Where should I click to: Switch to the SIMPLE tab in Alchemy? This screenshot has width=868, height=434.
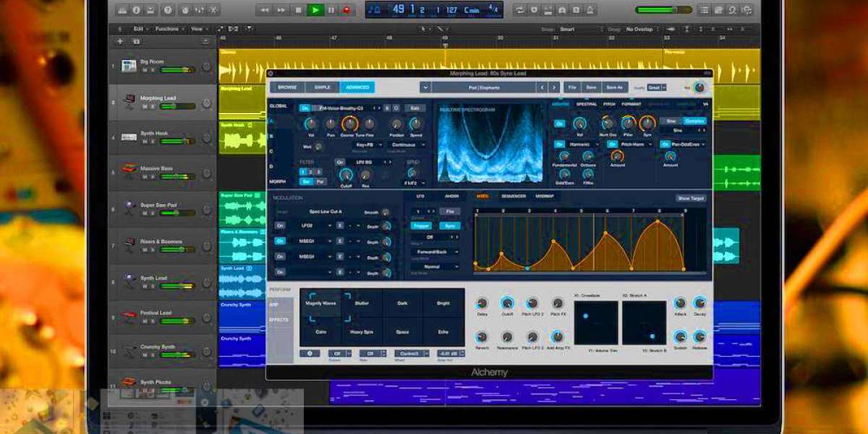(x=322, y=87)
